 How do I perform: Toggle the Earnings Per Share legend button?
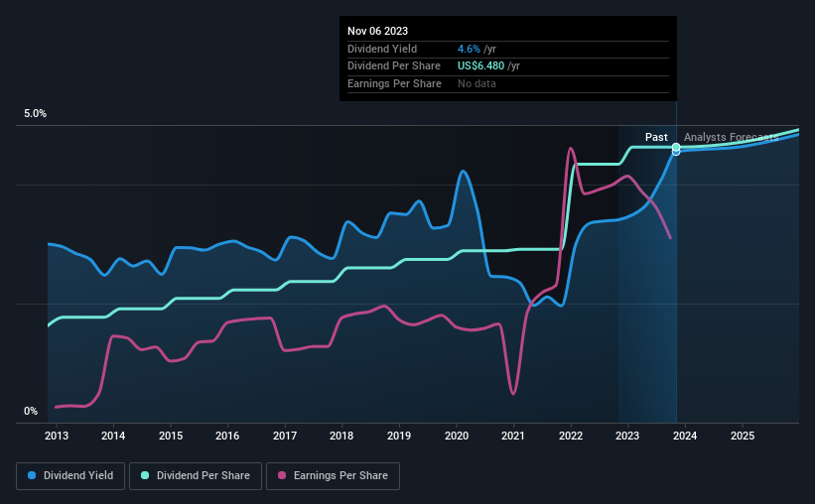[333, 476]
